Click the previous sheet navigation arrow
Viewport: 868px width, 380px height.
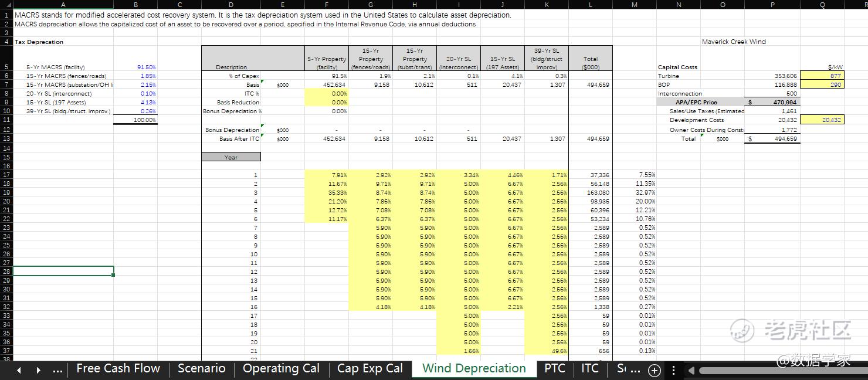(19, 370)
